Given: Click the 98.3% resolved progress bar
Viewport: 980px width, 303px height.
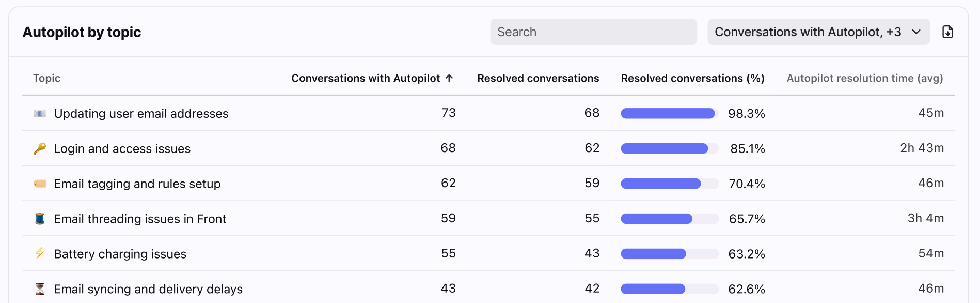Looking at the screenshot, I should point(669,113).
